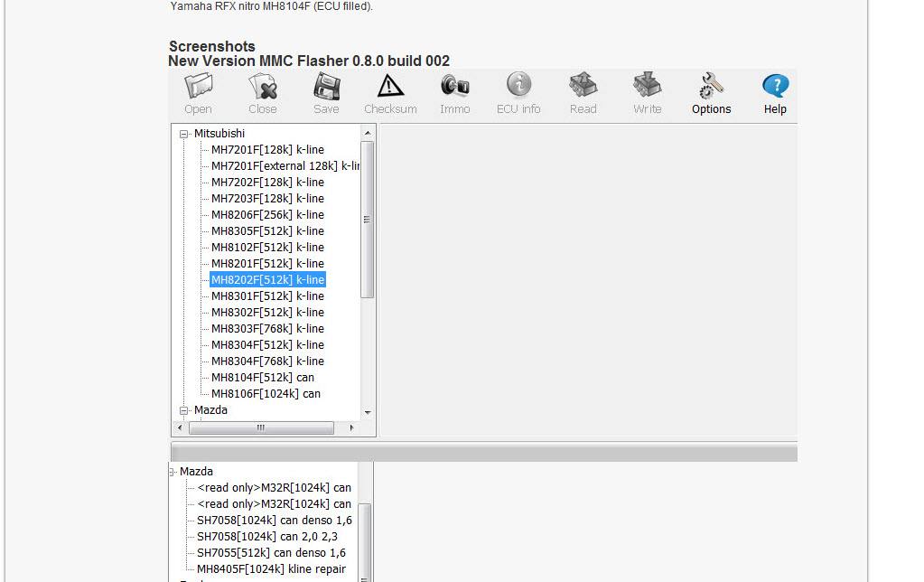This screenshot has height=582, width=924.
Task: Open the Checksum warning triangle tool
Action: tap(390, 94)
